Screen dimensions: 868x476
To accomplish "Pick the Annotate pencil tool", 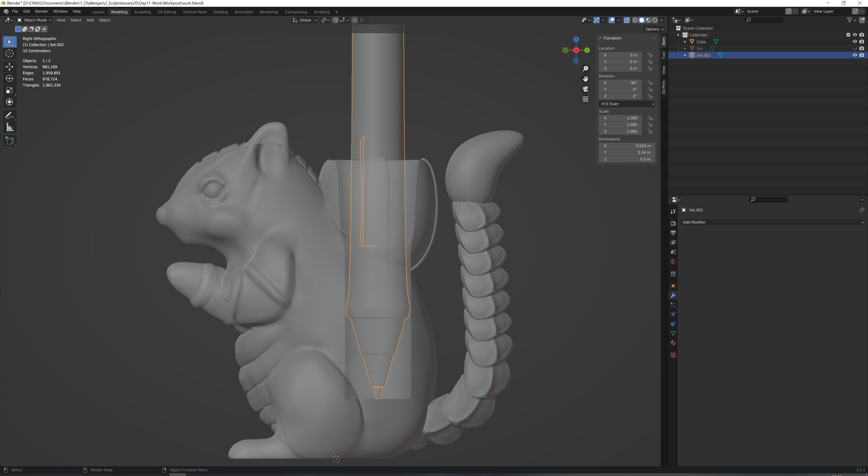I will pyautogui.click(x=9, y=116).
